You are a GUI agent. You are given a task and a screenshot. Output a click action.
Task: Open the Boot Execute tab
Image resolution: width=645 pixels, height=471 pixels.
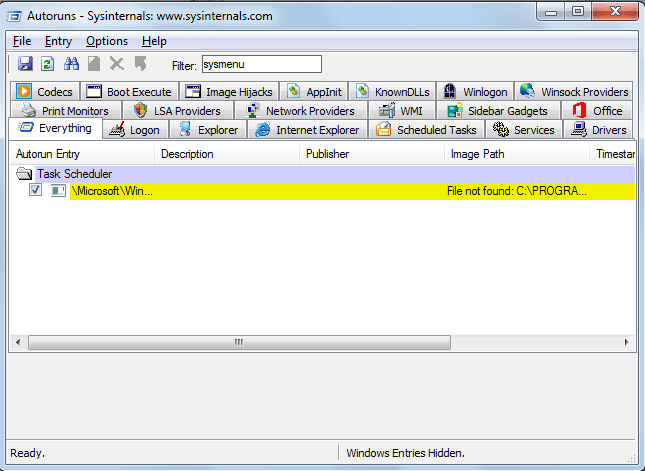(129, 91)
